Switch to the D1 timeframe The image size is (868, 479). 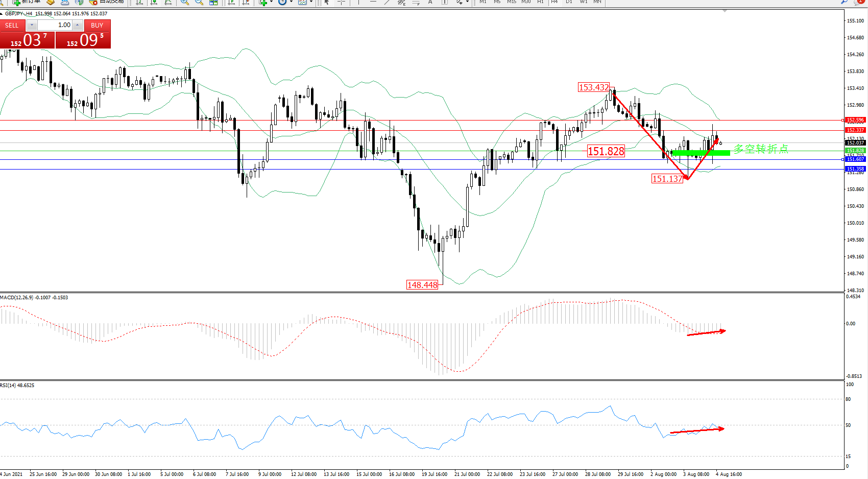(569, 2)
